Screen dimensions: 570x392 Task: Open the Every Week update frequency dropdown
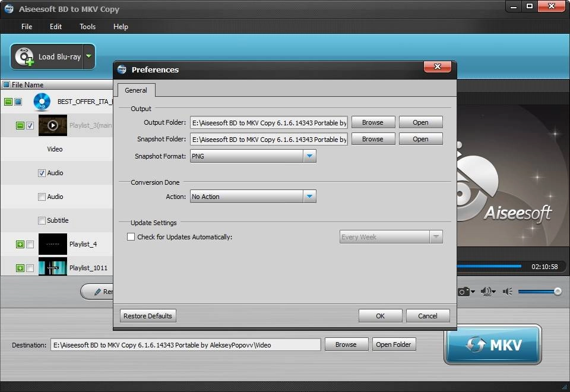(391, 237)
